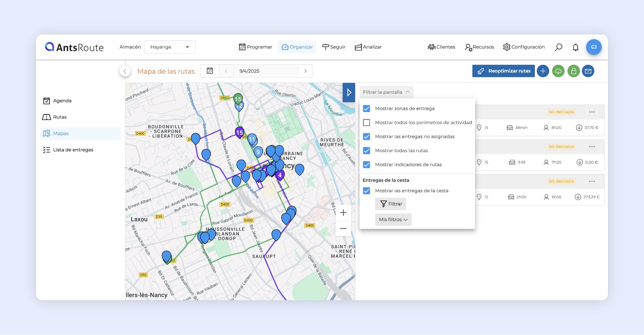This screenshot has height=335, width=644.
Task: Click the search magnifier icon
Action: tap(558, 47)
